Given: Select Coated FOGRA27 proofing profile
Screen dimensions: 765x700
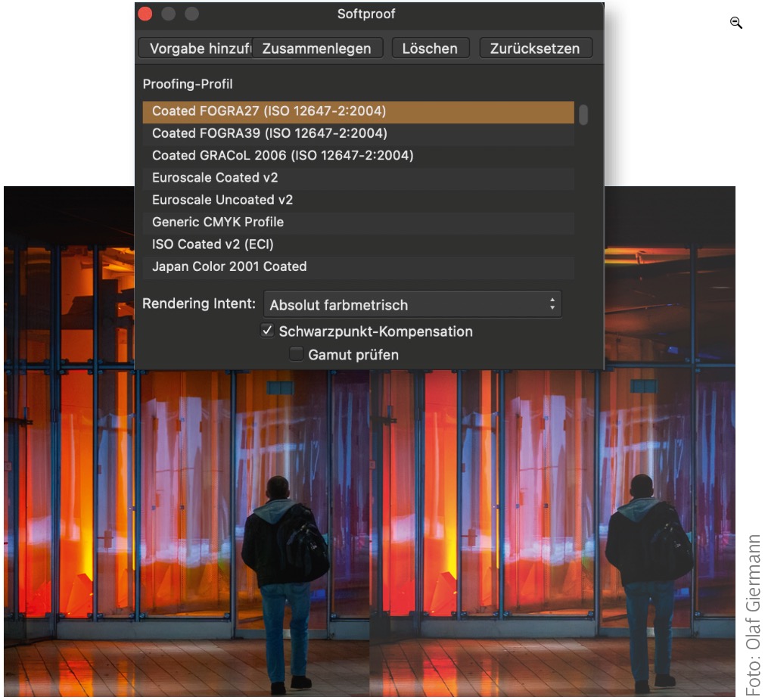Looking at the screenshot, I should pos(358,111).
